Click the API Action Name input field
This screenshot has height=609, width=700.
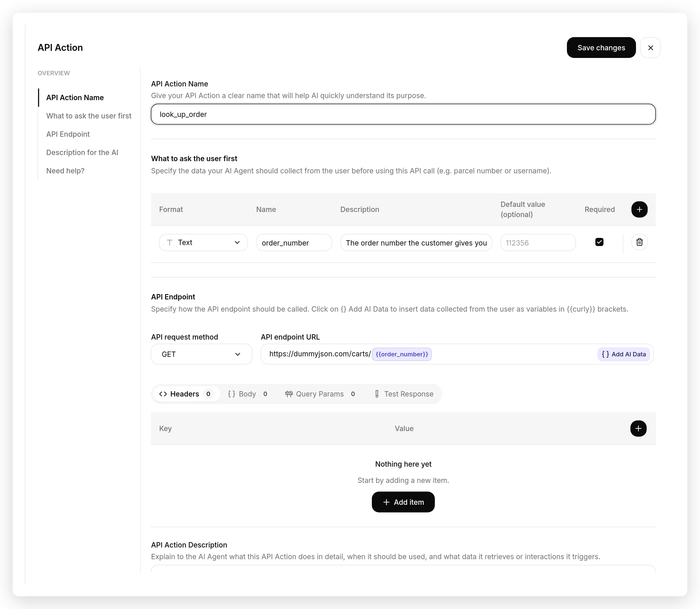tap(403, 114)
